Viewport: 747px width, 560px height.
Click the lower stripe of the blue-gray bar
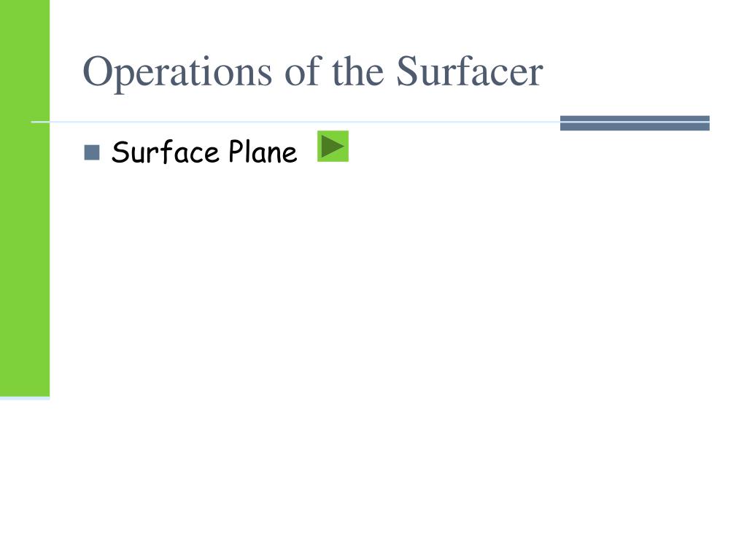[635, 127]
